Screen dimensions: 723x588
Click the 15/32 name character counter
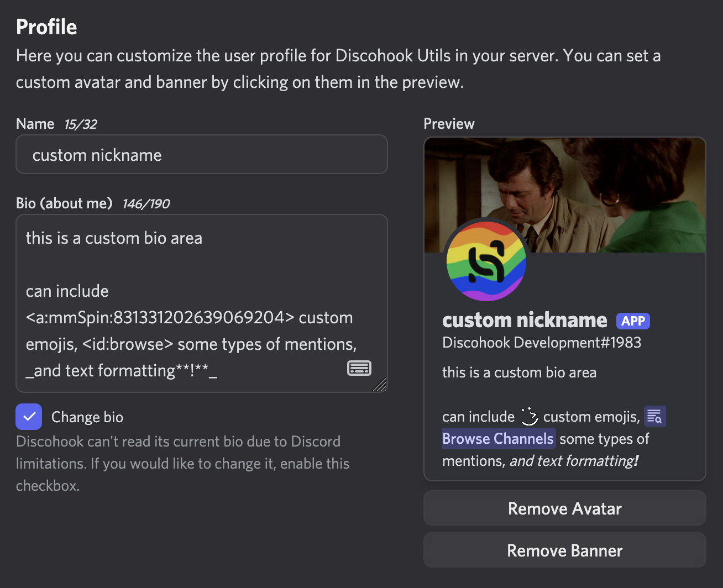(x=80, y=124)
